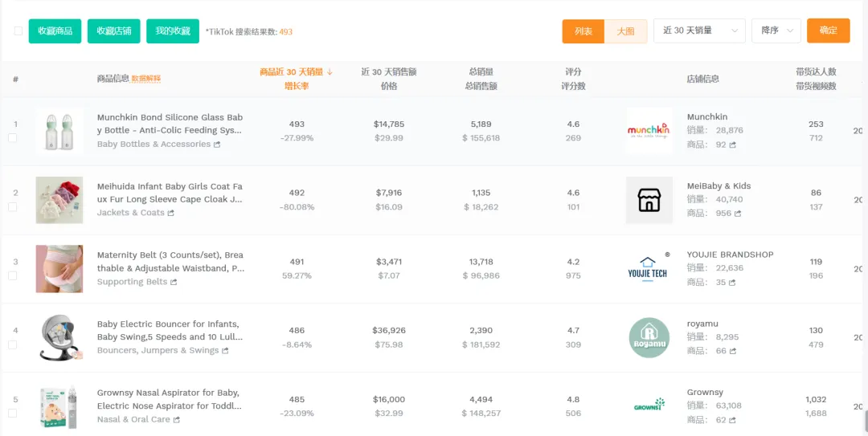Open the 近 30 天销量 sort field dropdown
868x436 pixels.
699,31
